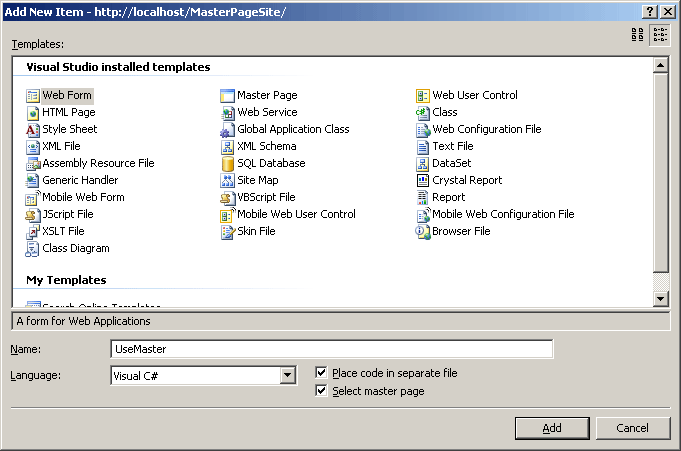Choose the Web User Control icon
This screenshot has width=681, height=451.
[x=423, y=96]
